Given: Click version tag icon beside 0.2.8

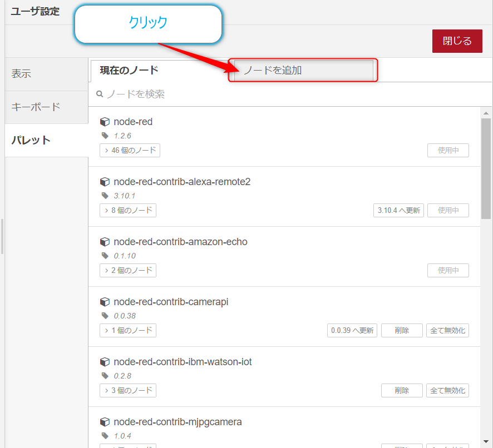Looking at the screenshot, I should (x=105, y=375).
